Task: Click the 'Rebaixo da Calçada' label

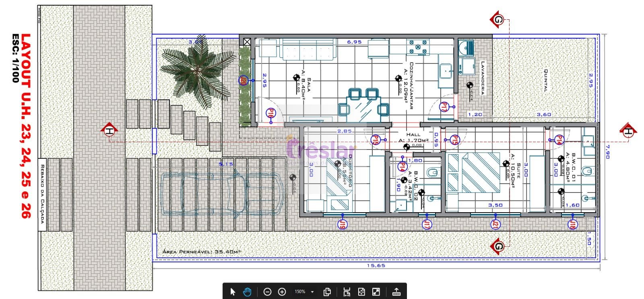Action: coord(42,194)
